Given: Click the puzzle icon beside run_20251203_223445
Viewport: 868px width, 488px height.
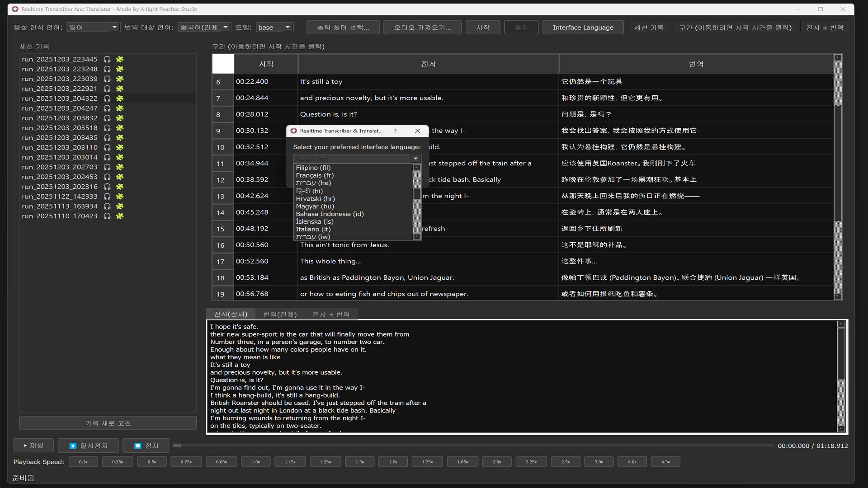Looking at the screenshot, I should (x=119, y=59).
